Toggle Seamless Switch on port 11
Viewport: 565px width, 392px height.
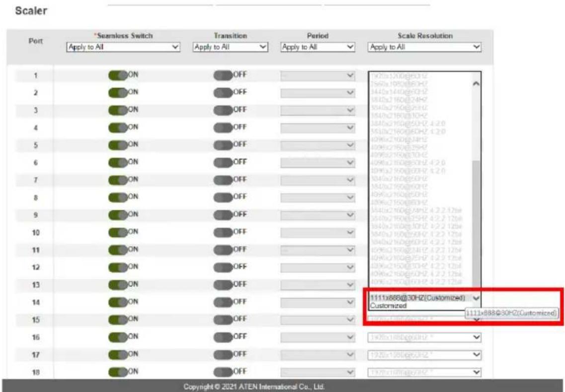pyautogui.click(x=118, y=250)
